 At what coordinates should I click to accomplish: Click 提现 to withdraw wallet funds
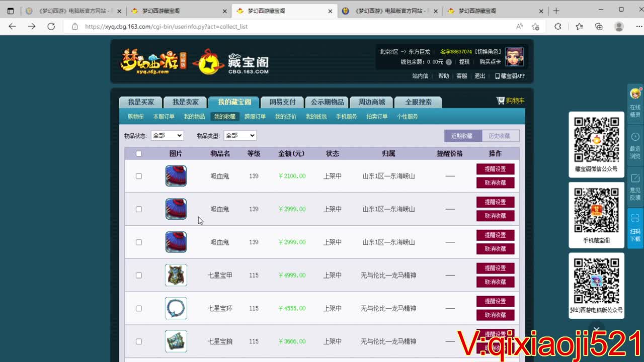pyautogui.click(x=465, y=62)
